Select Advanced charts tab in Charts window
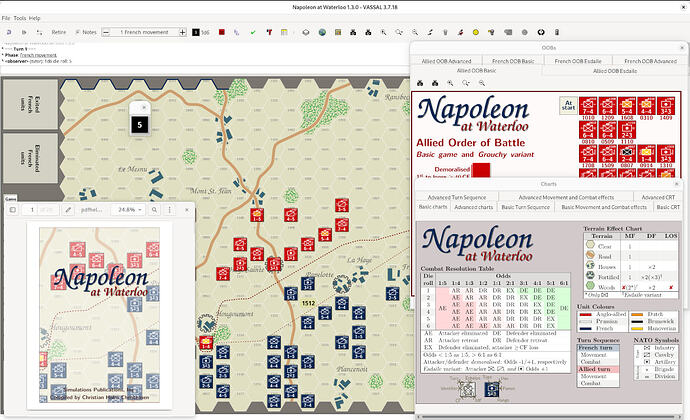The image size is (690, 420). coord(473,207)
